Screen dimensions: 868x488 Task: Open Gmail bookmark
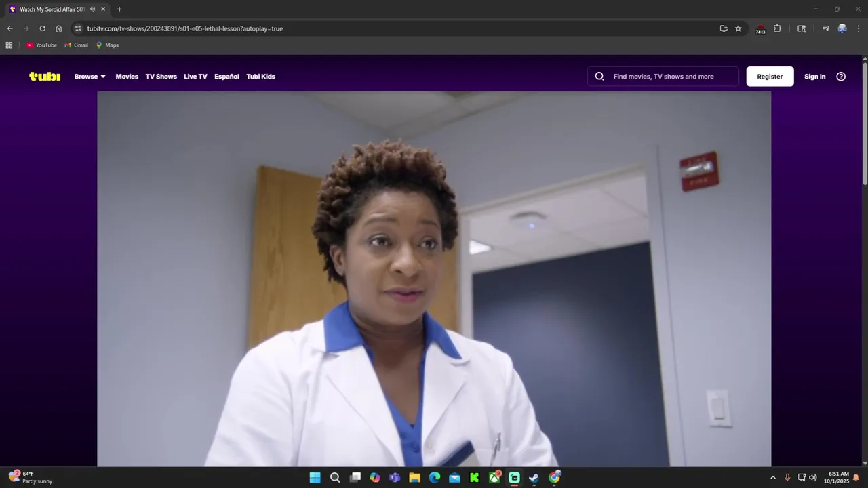77,45
